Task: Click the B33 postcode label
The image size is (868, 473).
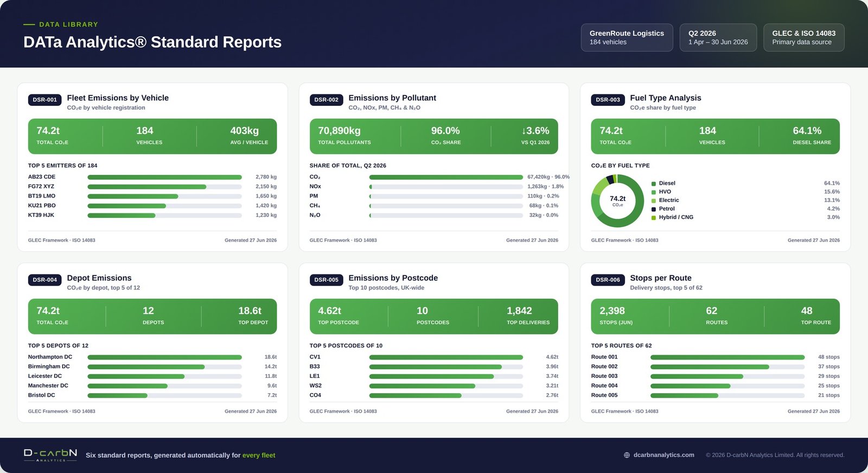Action: coord(315,367)
